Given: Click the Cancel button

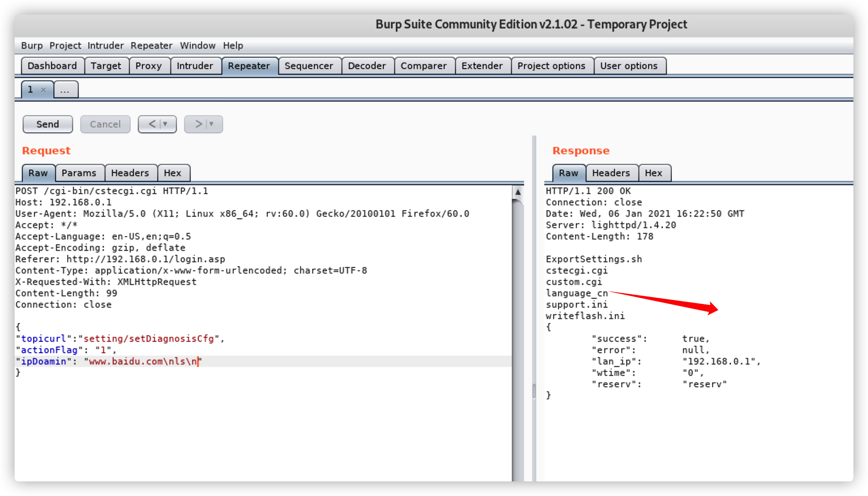Looking at the screenshot, I should pos(105,124).
